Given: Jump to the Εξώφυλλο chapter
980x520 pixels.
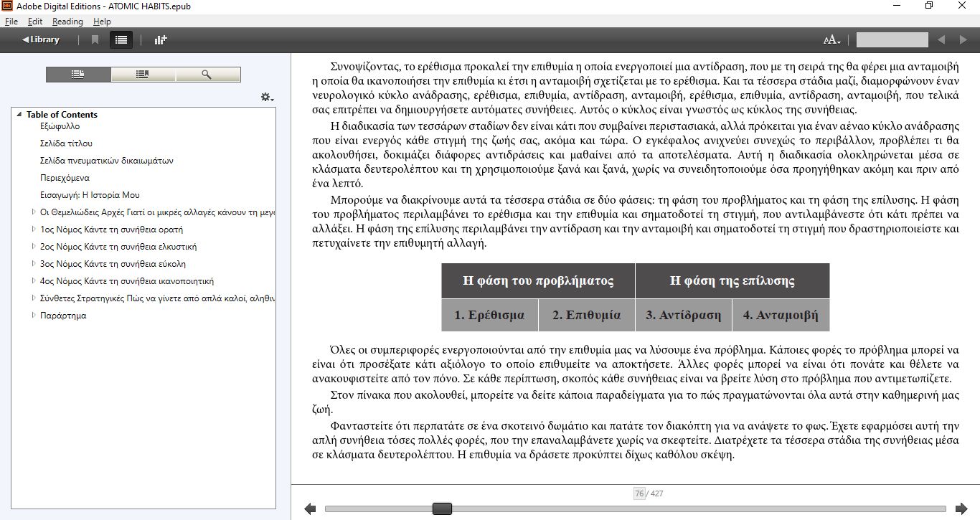Looking at the screenshot, I should click(x=60, y=126).
